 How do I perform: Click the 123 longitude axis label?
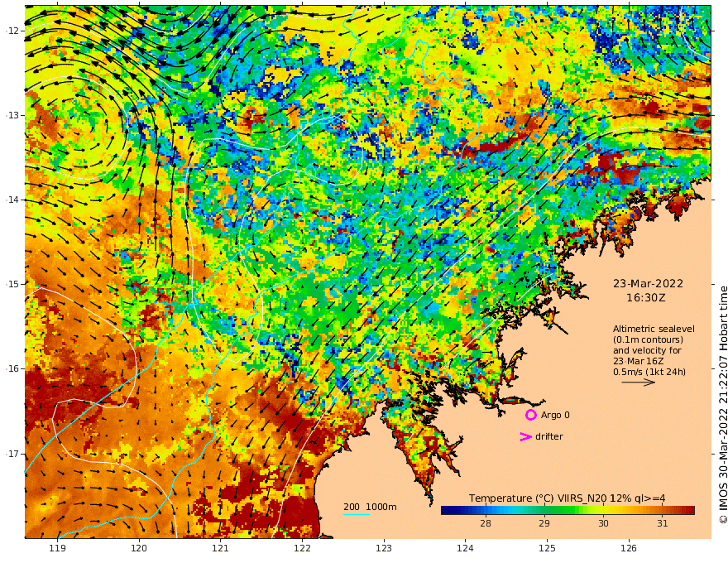384,548
